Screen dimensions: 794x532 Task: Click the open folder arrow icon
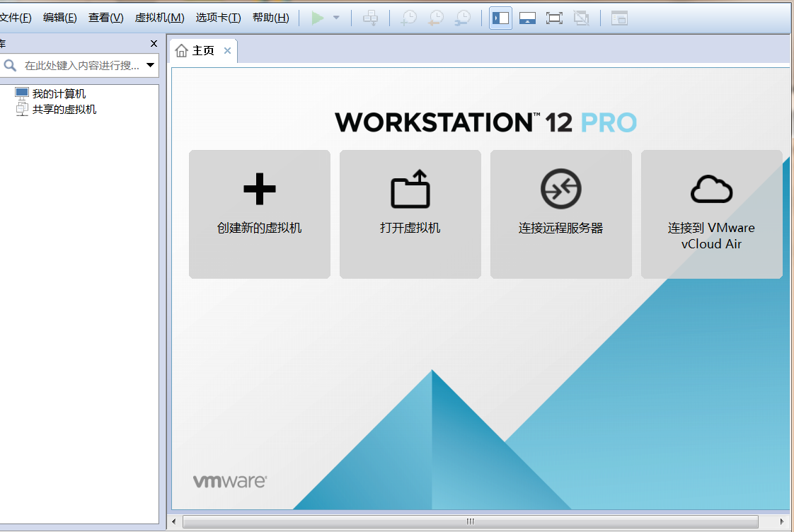click(x=410, y=189)
